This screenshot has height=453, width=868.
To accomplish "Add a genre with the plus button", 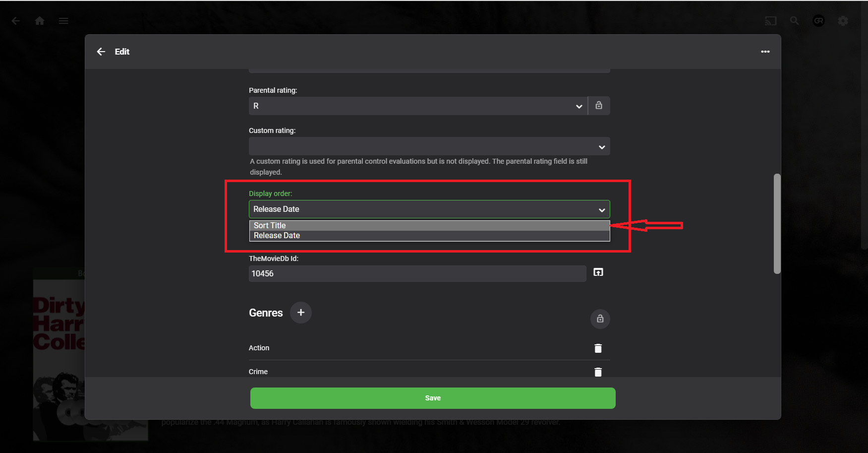I will click(x=301, y=313).
